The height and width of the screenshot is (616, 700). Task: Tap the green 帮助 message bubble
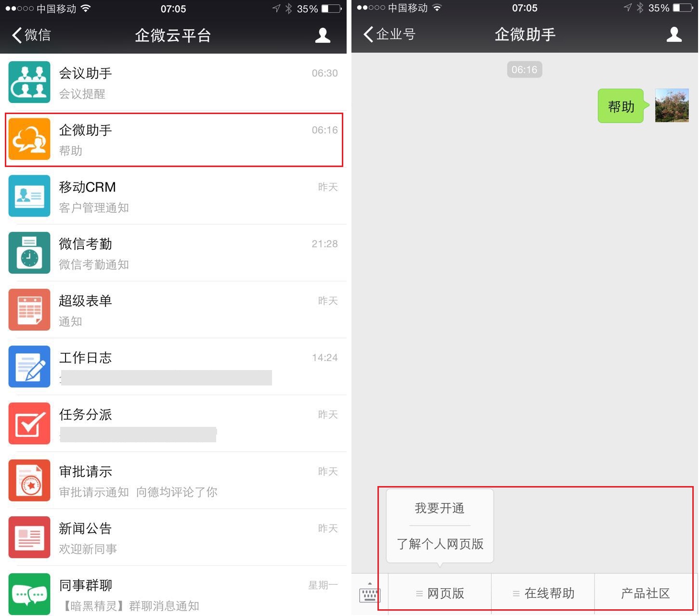click(622, 106)
